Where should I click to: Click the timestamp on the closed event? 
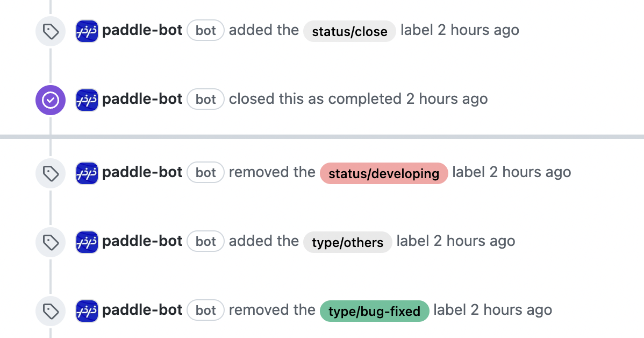pyautogui.click(x=446, y=99)
